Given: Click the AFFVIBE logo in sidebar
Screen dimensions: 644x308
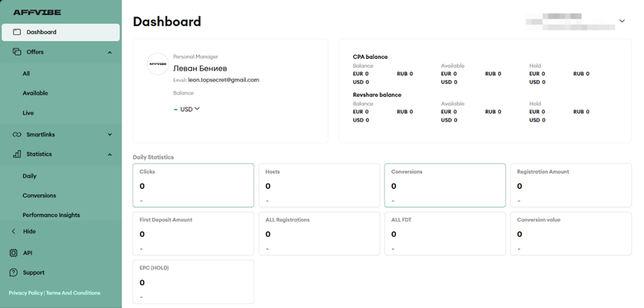Looking at the screenshot, I should [36, 12].
